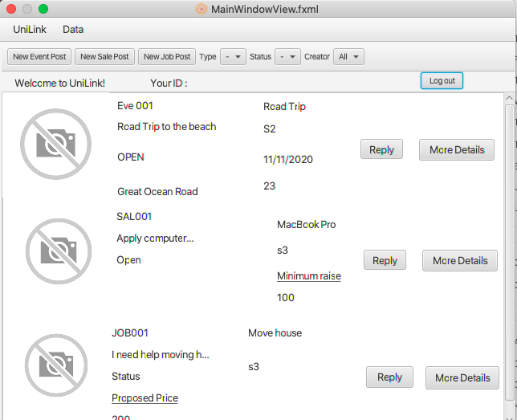Click the Java icon in the title bar

tap(202, 9)
